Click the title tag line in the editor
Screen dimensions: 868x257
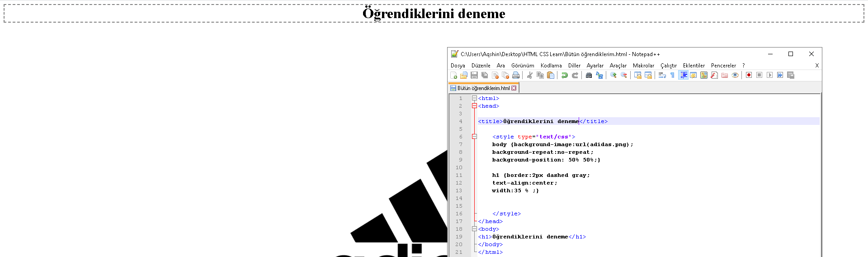[543, 121]
